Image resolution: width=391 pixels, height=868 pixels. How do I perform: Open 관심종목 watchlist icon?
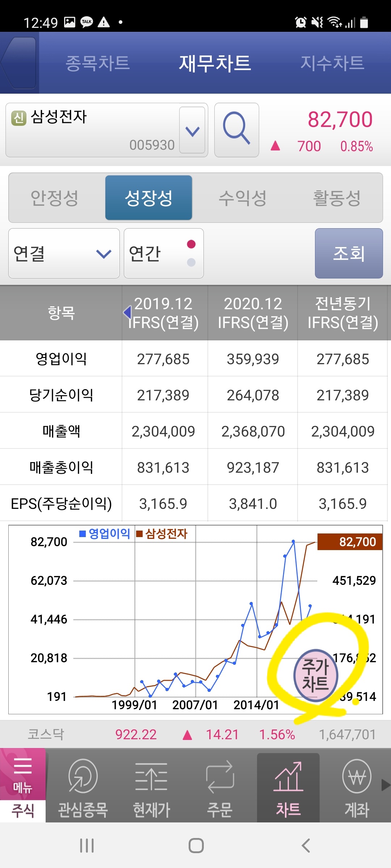[x=83, y=788]
